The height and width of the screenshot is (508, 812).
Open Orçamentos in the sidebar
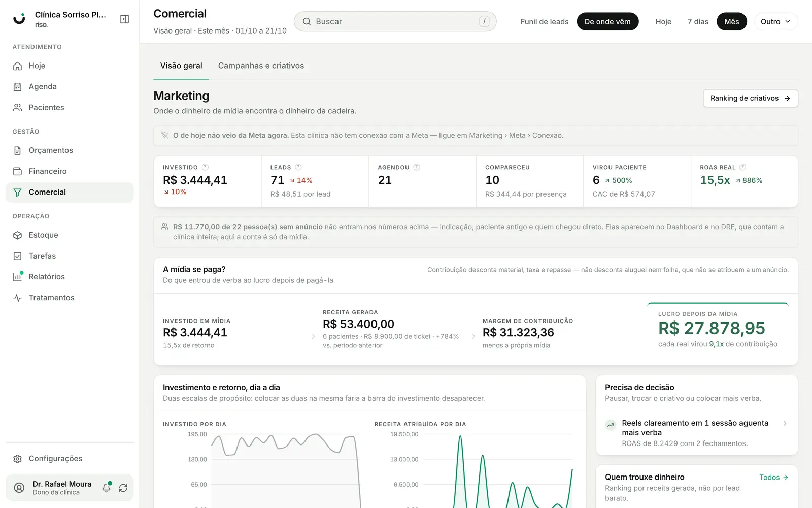(x=70, y=150)
